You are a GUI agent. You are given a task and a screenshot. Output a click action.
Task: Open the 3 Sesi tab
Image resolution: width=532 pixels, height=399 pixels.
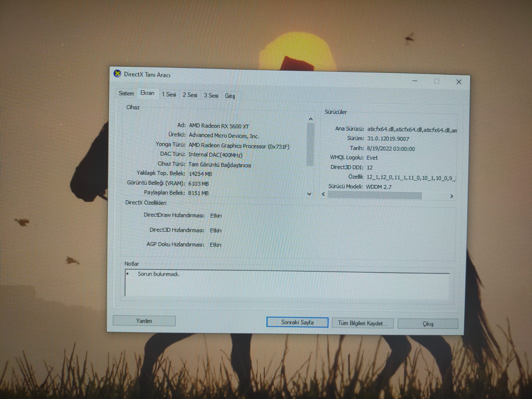click(x=211, y=96)
